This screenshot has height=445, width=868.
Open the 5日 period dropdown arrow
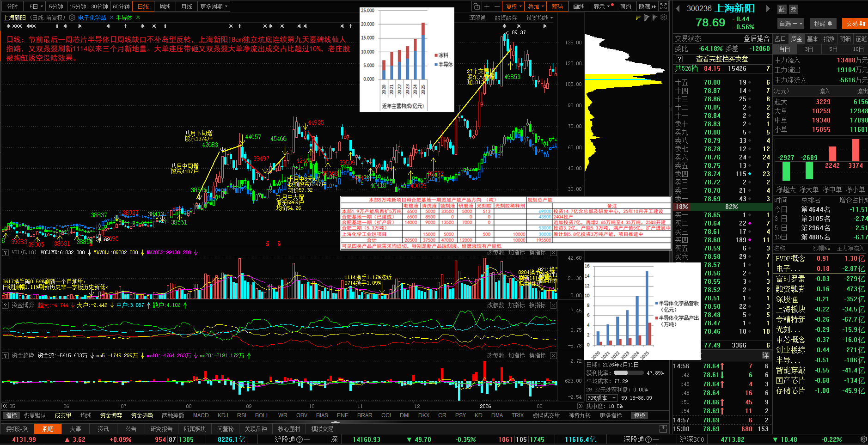[x=42, y=6]
